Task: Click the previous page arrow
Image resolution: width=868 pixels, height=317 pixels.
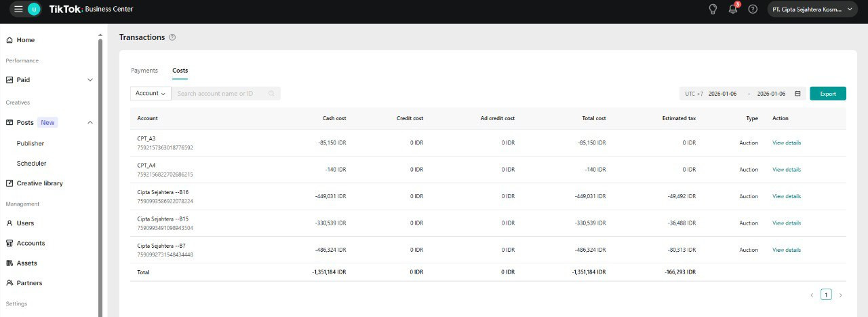Action: point(812,295)
